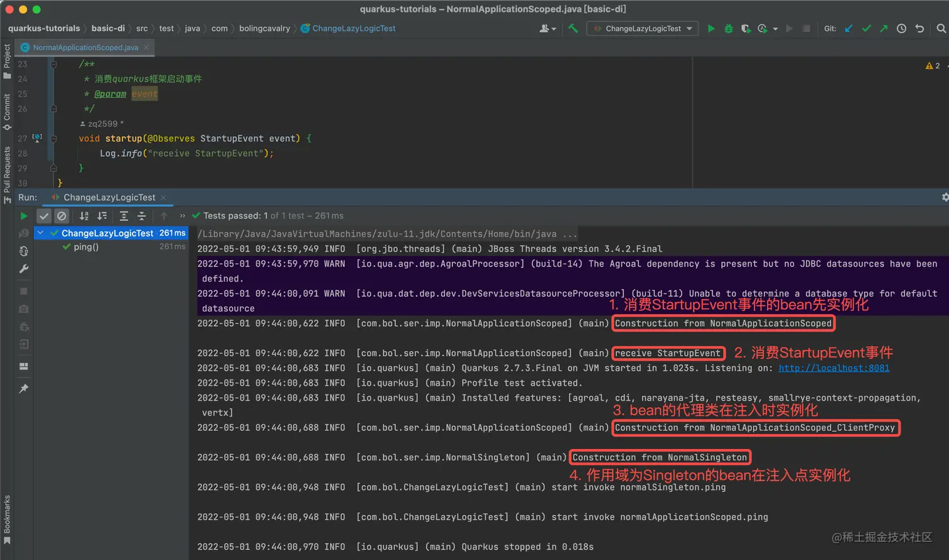949x560 pixels.
Task: Click Git Commit green checkmark
Action: (x=867, y=28)
